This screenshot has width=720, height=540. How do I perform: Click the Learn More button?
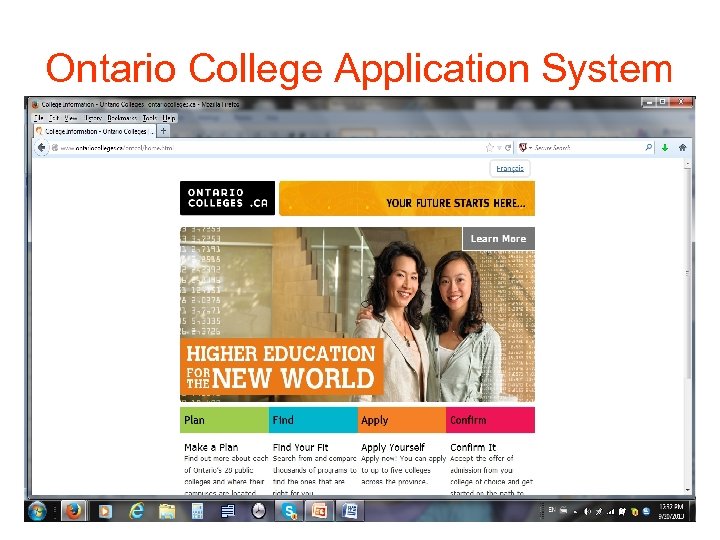pos(499,239)
